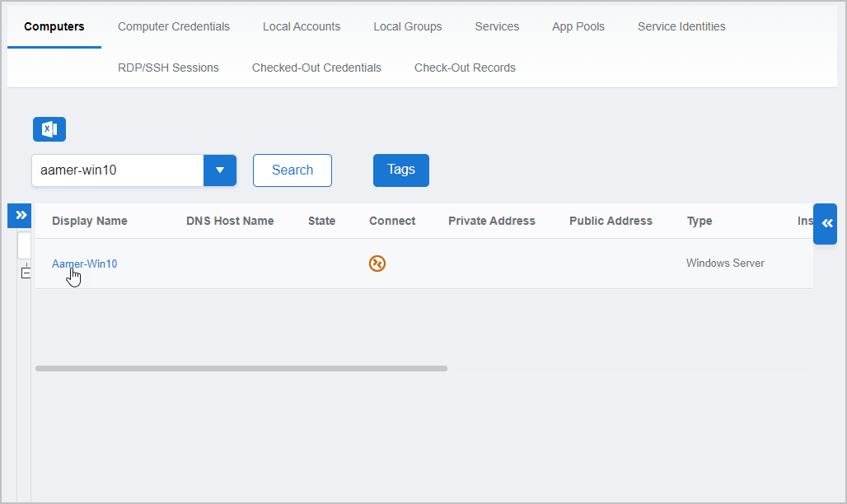Click the horizontal scrollbar under the table
847x504 pixels.
pos(241,368)
